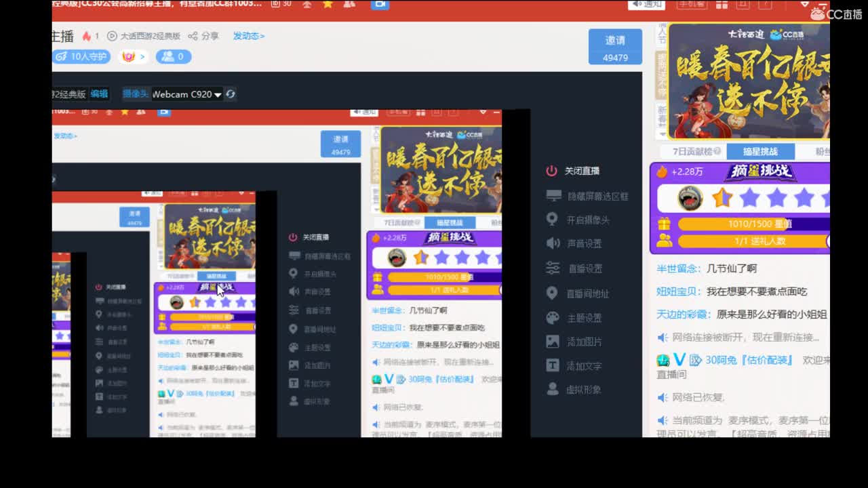Click the 10人守护 guardian pill button
The image size is (868, 488).
81,56
